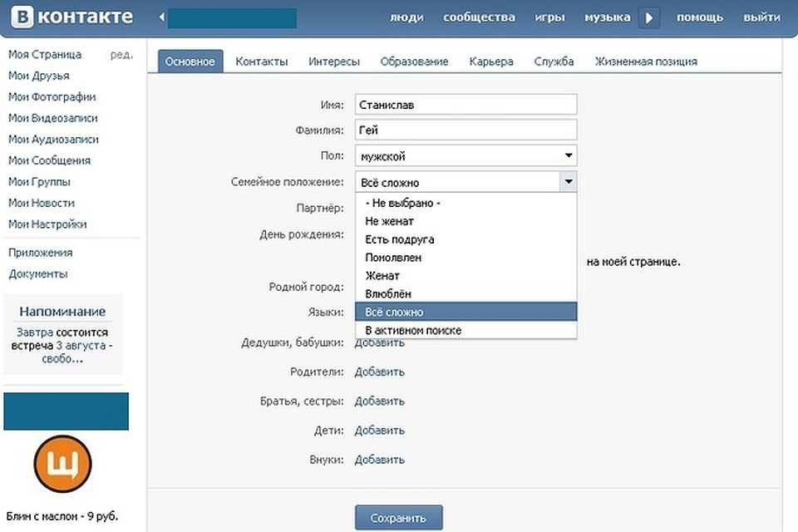Click the left arrow beside header search
798x532 pixels.
pos(162,17)
